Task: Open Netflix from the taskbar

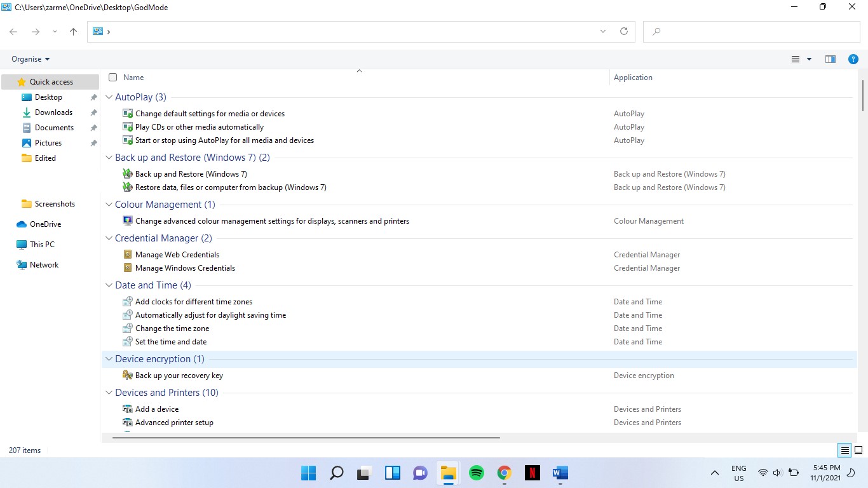Action: point(532,473)
